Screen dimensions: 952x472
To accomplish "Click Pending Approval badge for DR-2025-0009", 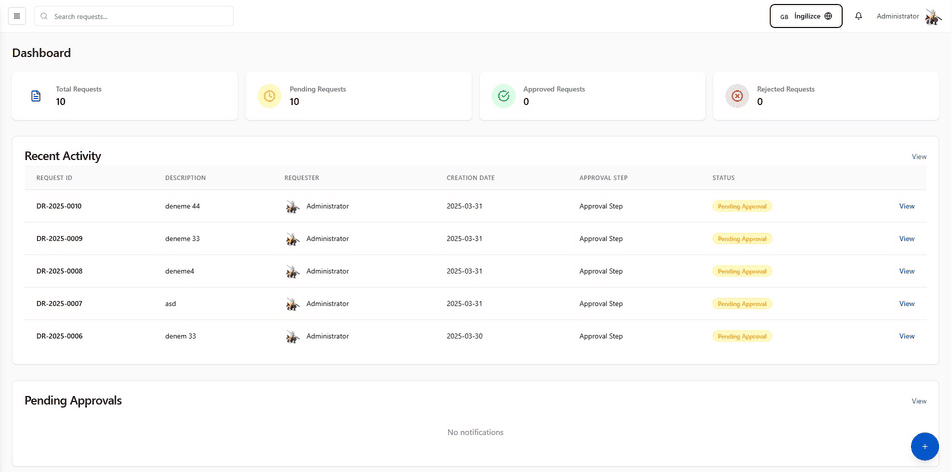I will click(x=742, y=239).
